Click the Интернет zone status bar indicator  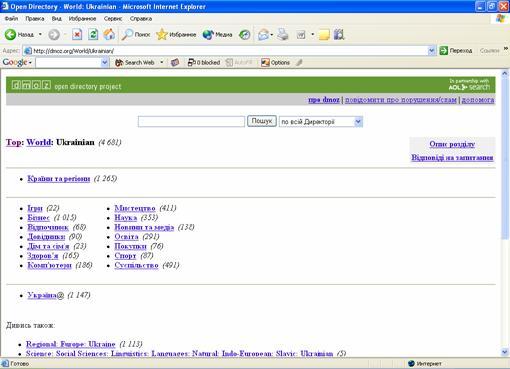pyautogui.click(x=425, y=363)
